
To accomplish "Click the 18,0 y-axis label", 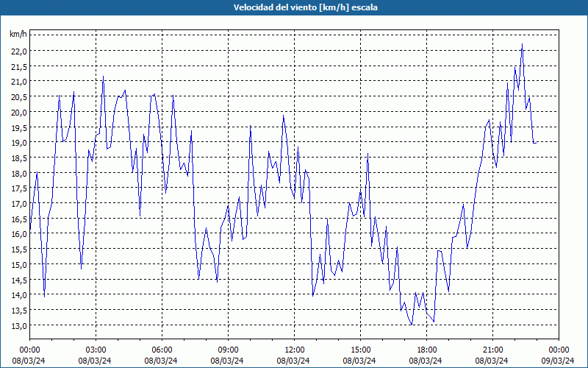I will tap(19, 174).
